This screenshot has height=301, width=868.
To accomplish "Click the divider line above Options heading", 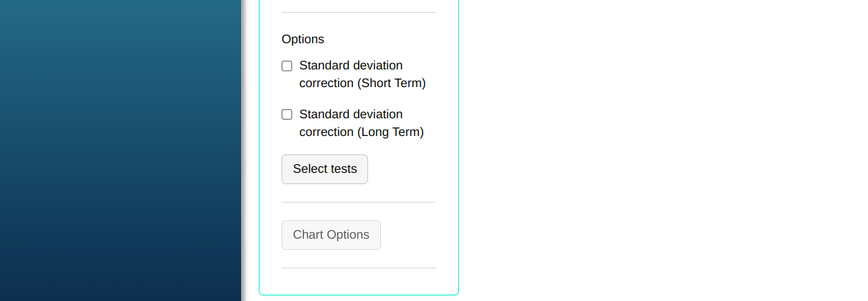I will click(x=359, y=13).
